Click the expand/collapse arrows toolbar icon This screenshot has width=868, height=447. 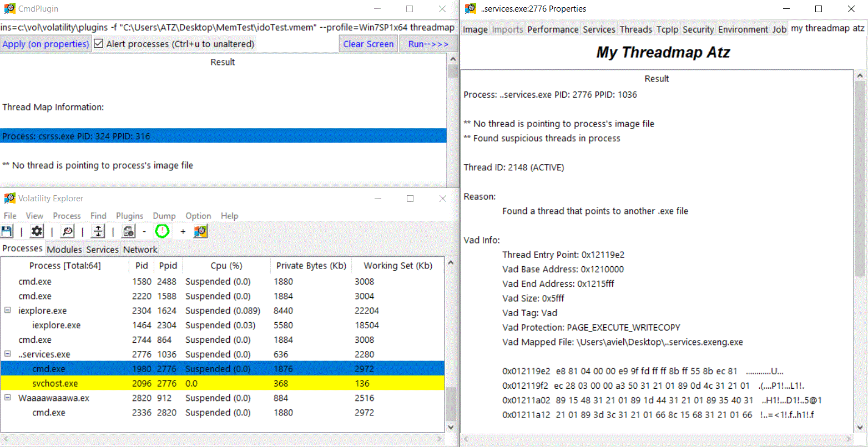coord(97,231)
